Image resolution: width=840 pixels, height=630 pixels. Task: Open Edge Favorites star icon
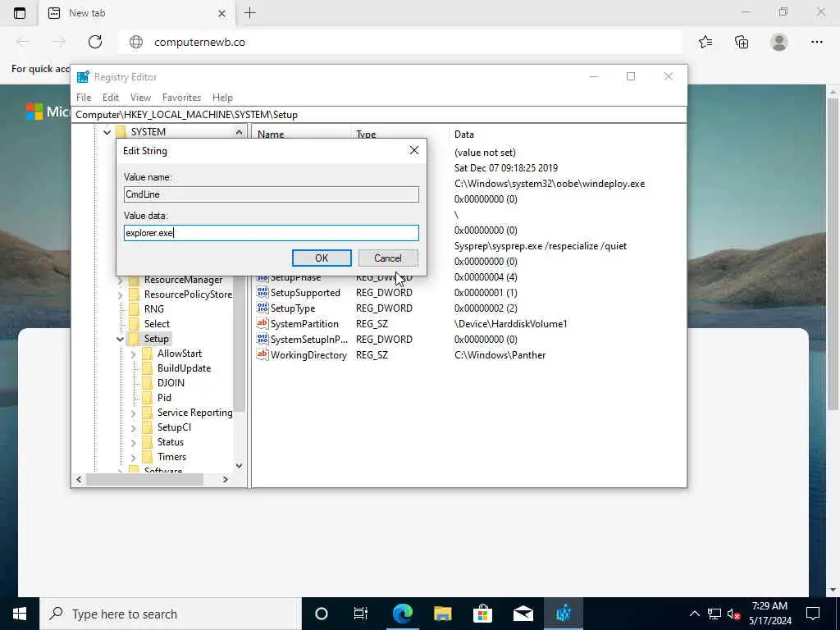coord(705,42)
